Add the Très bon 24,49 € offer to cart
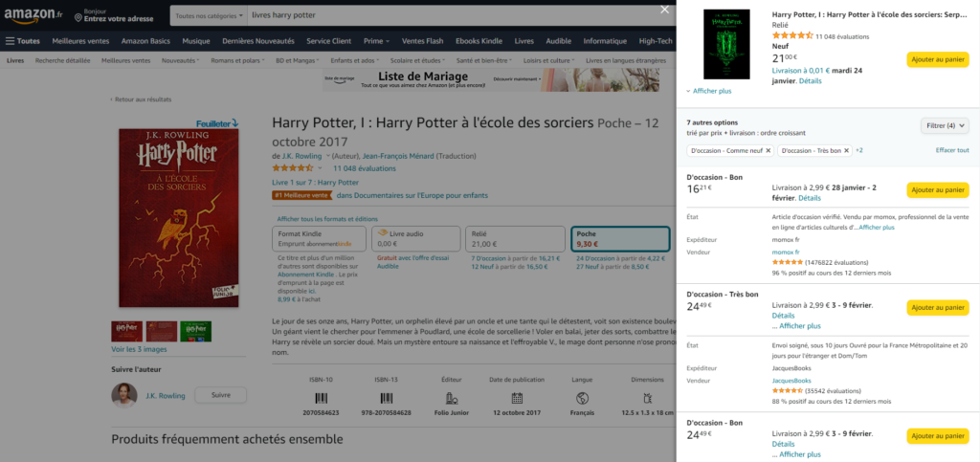 (938, 307)
